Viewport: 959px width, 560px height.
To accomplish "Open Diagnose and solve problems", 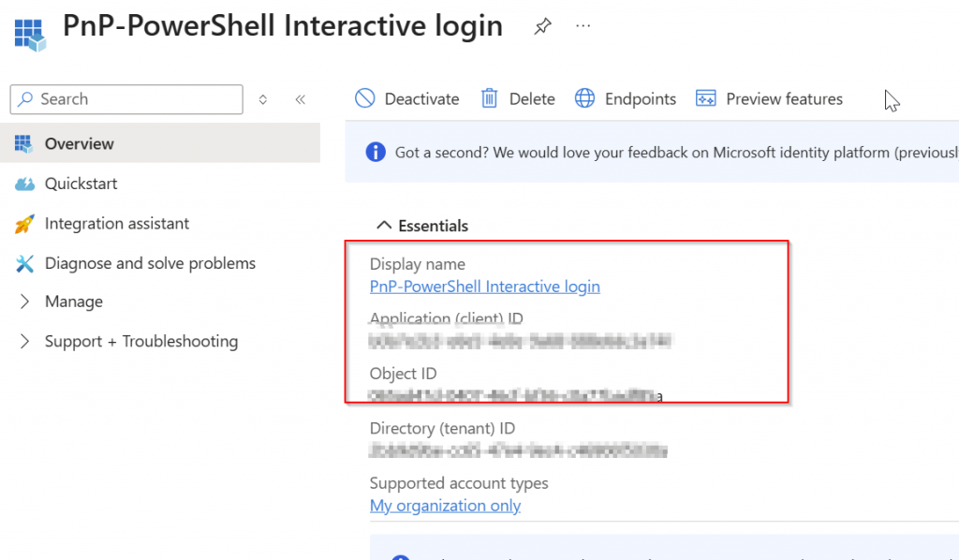I will (x=150, y=263).
